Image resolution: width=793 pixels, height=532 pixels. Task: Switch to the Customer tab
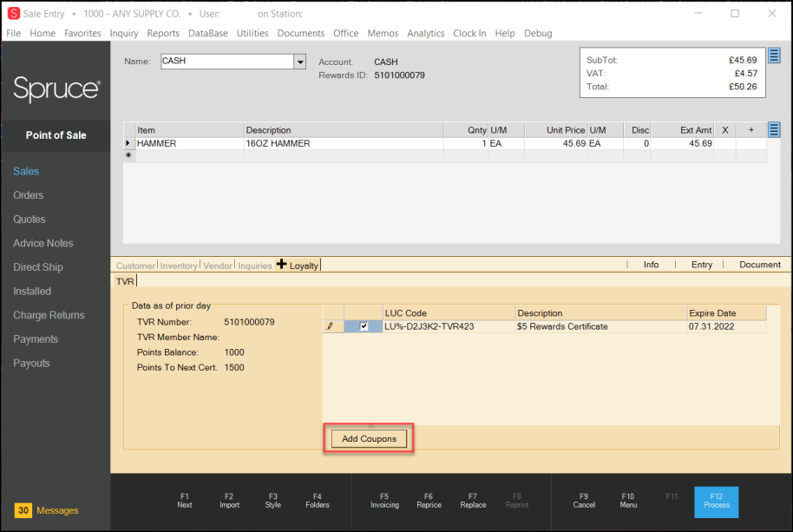pos(135,266)
